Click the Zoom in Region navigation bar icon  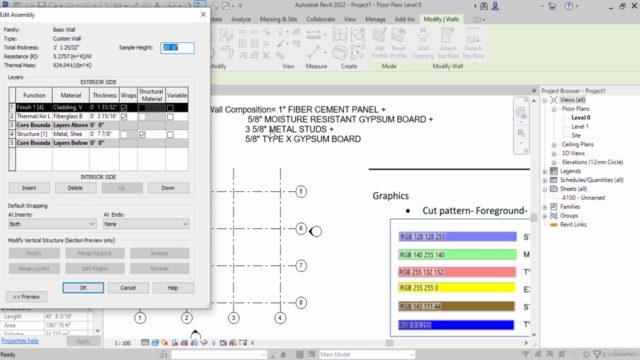click(x=521, y=133)
